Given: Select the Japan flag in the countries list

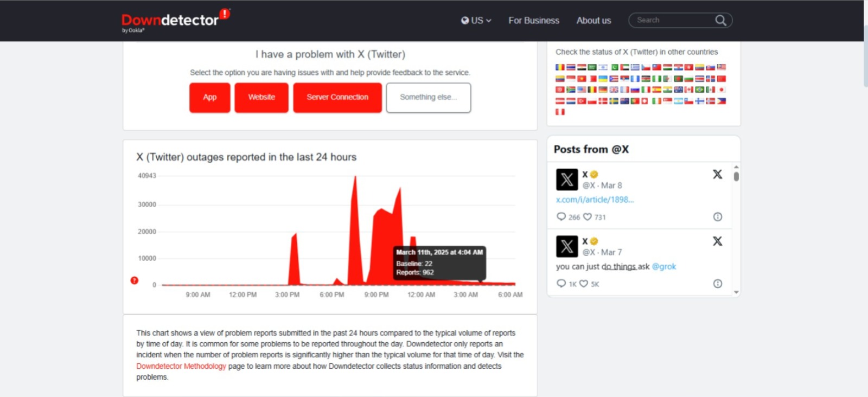Looking at the screenshot, I should coord(721,89).
